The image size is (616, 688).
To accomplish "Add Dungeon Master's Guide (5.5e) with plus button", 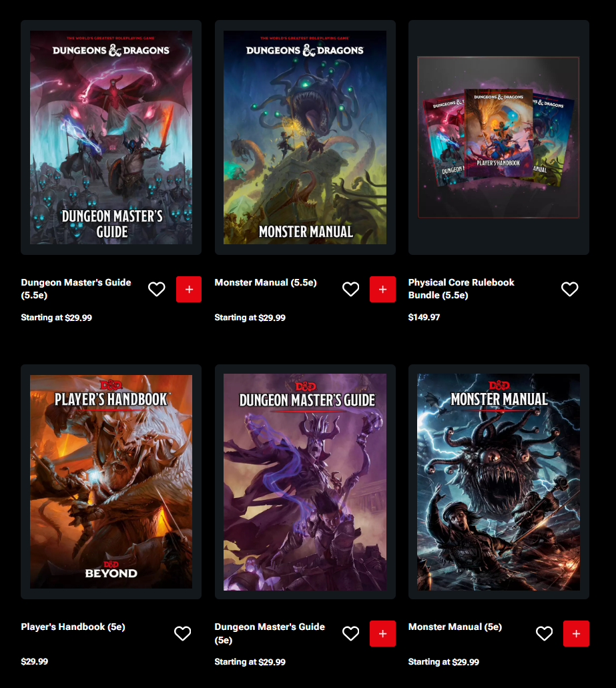I will pos(189,289).
